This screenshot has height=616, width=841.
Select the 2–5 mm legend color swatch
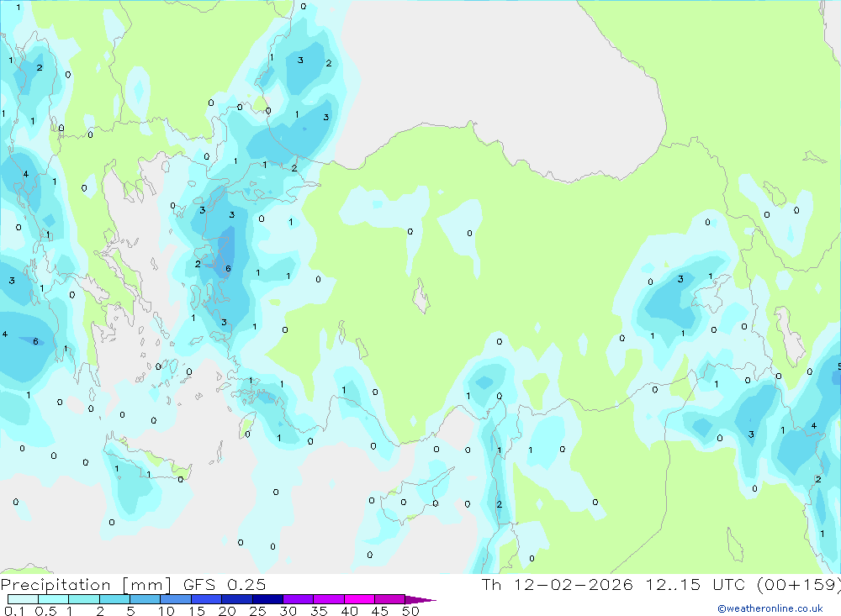114,599
